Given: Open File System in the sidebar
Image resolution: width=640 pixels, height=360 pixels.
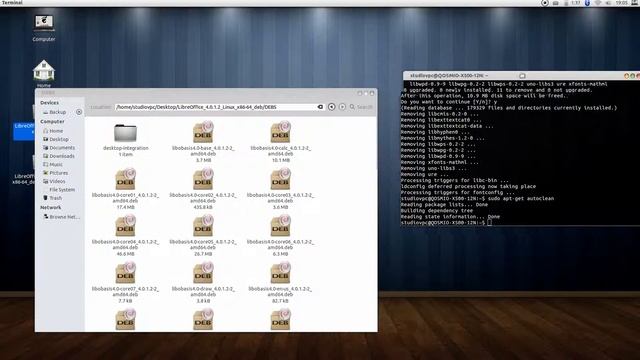Looking at the screenshot, I should [59, 190].
